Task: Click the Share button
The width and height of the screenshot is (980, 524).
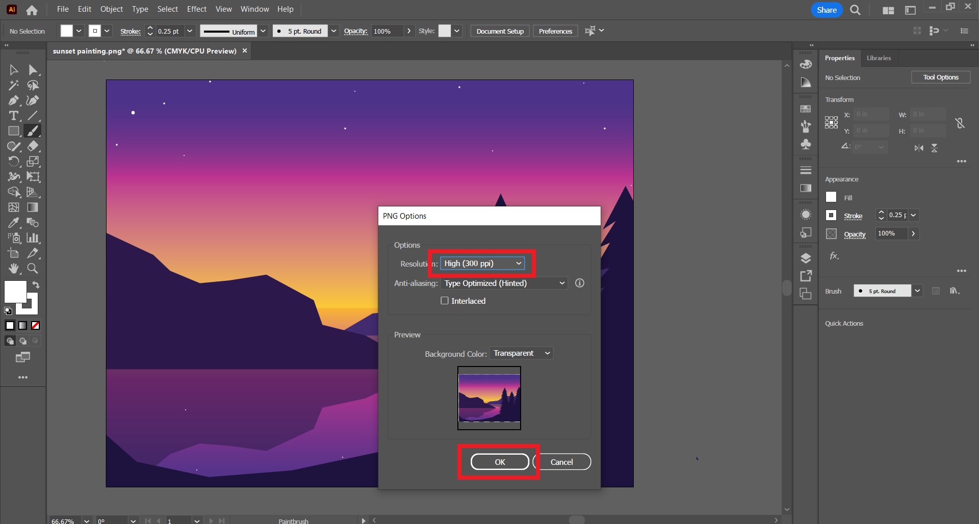Action: pos(827,10)
